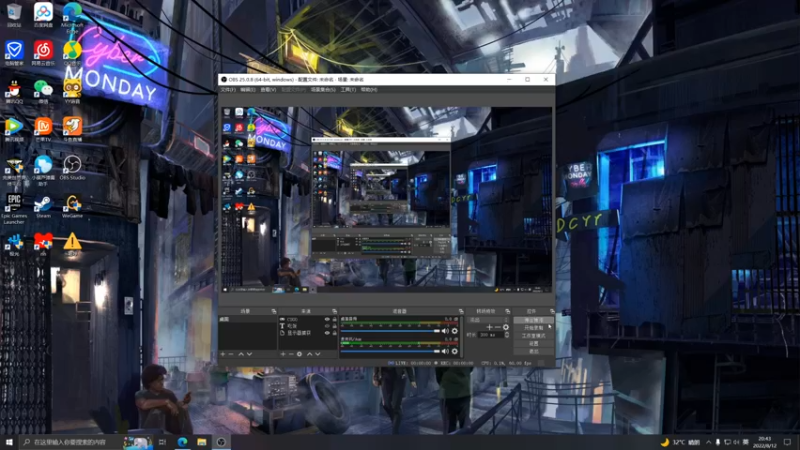800x450 pixels.
Task: Toggle Studio Mode in Controls
Action: click(x=534, y=336)
